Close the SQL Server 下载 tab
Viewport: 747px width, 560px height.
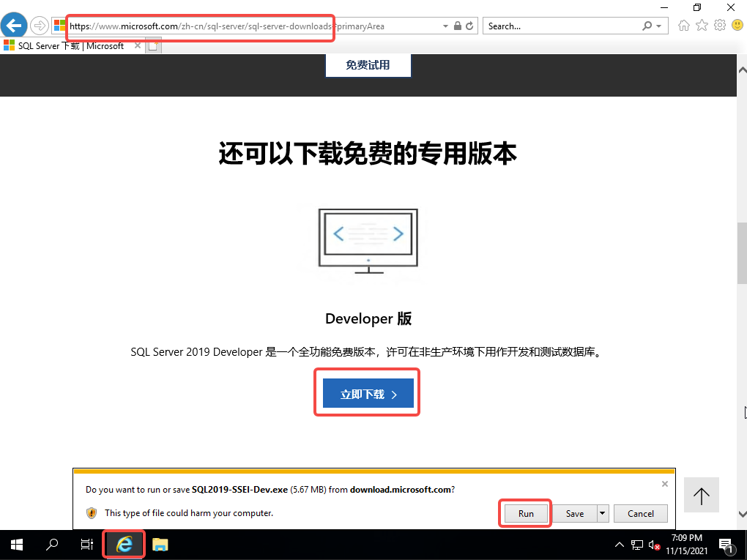coord(138,45)
